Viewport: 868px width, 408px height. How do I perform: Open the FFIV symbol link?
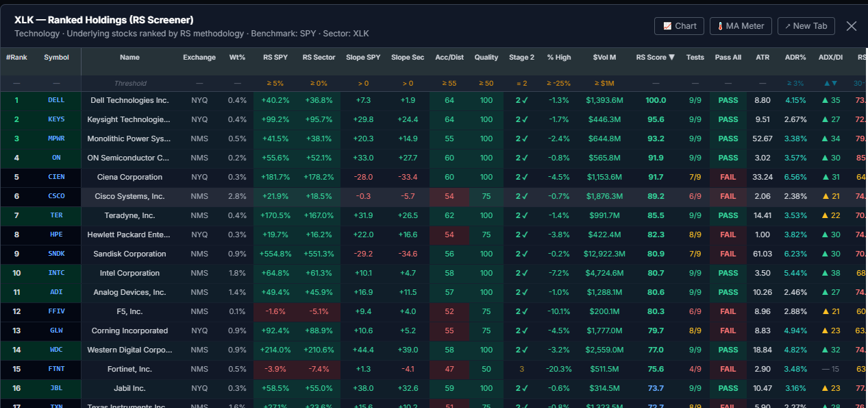(56, 311)
